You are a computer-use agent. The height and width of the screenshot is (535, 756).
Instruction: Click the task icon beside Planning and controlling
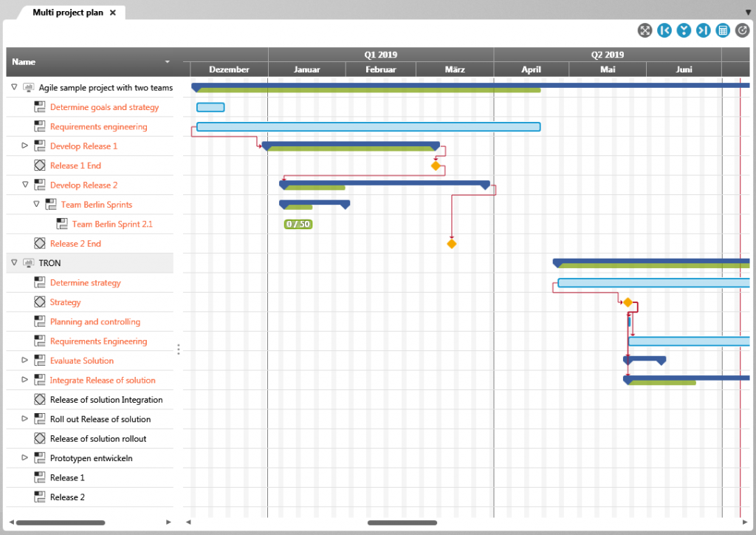pos(39,321)
